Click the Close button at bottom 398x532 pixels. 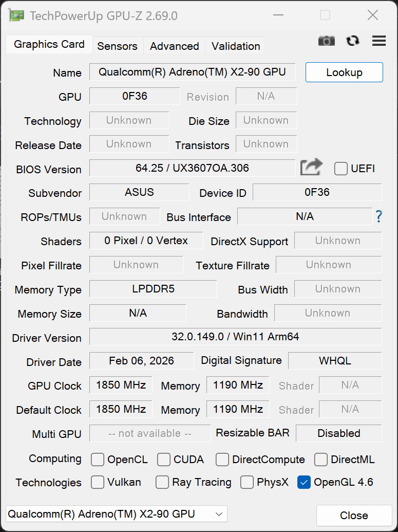(354, 516)
